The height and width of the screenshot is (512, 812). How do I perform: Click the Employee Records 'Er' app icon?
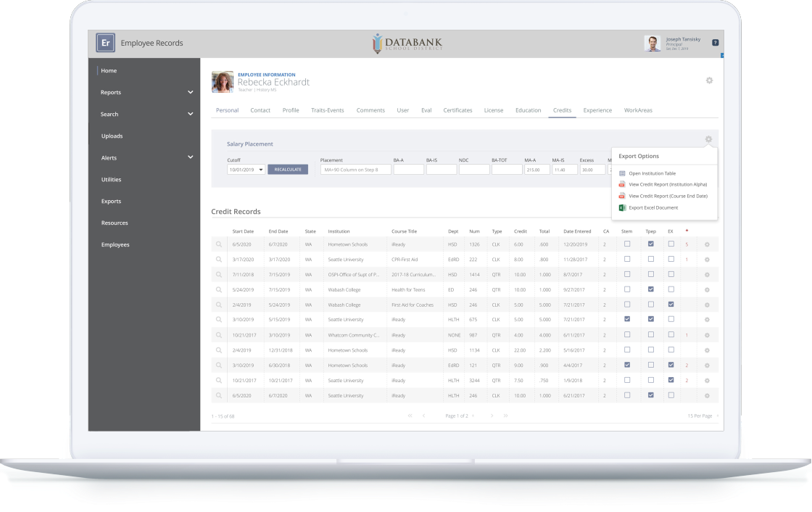[x=105, y=43]
